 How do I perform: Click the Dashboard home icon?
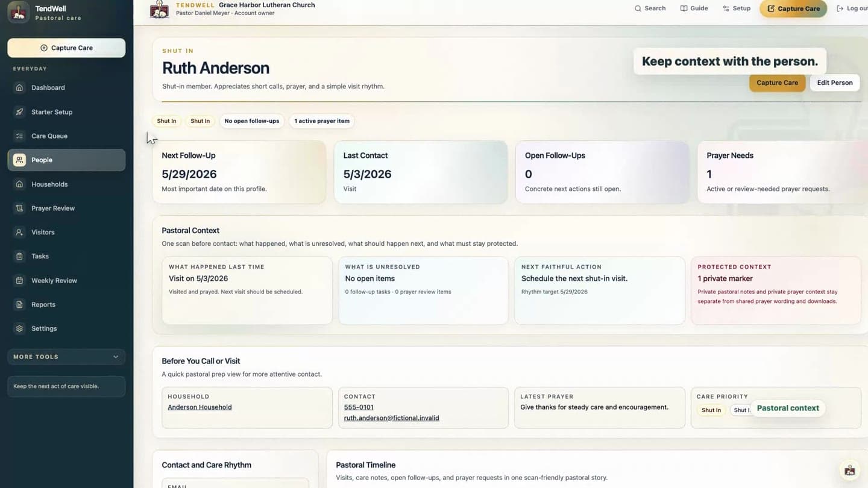pos(19,88)
